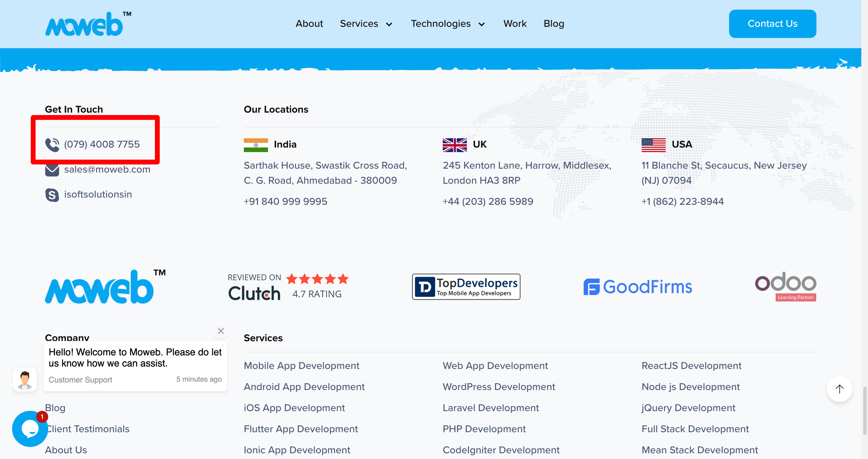868x459 pixels.
Task: Expand the Technologies dropdown menu
Action: click(x=448, y=24)
